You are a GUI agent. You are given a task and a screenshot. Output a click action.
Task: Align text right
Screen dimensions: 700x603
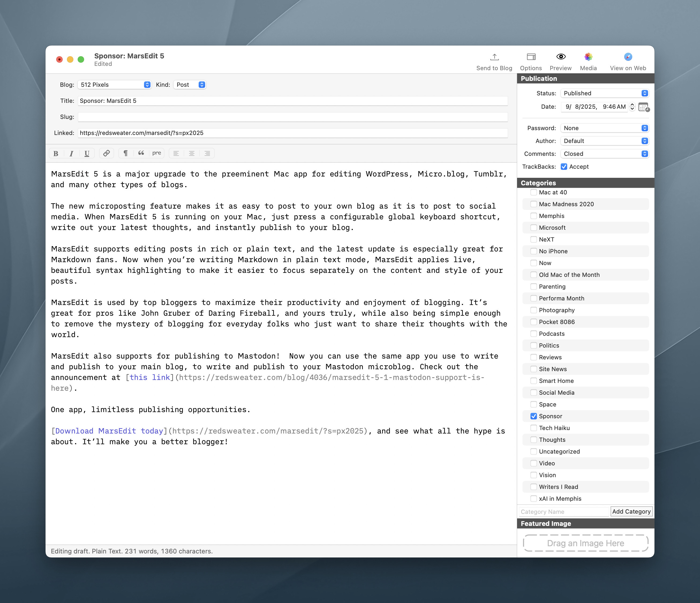coord(207,153)
